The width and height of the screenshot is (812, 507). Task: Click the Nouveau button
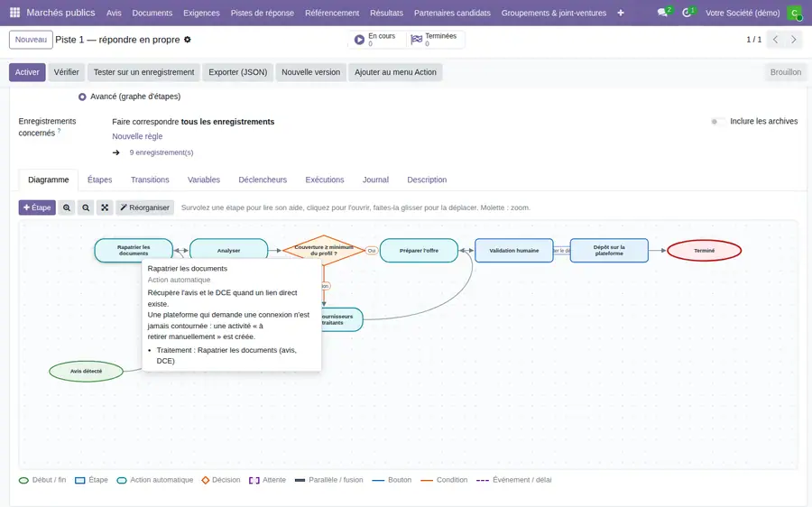[31, 40]
